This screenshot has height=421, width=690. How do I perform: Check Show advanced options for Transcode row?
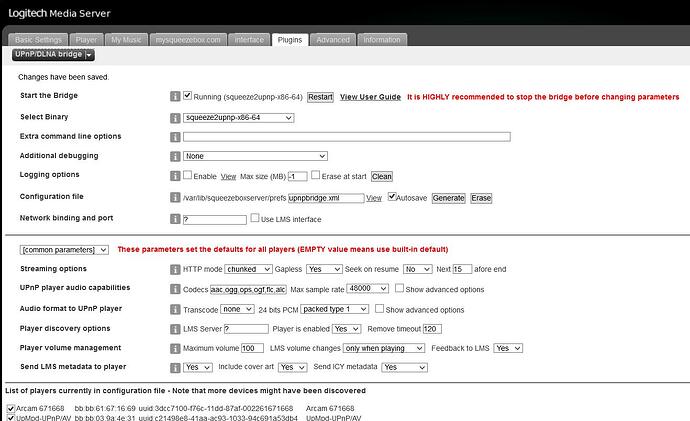click(379, 309)
